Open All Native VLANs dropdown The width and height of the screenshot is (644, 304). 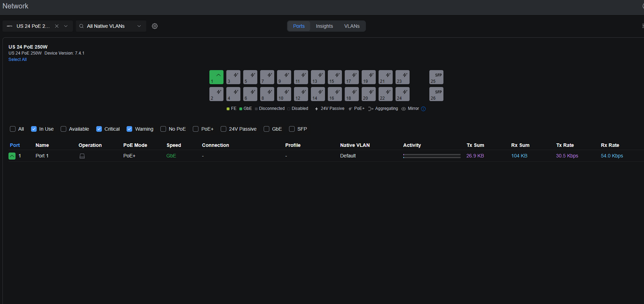click(x=111, y=26)
